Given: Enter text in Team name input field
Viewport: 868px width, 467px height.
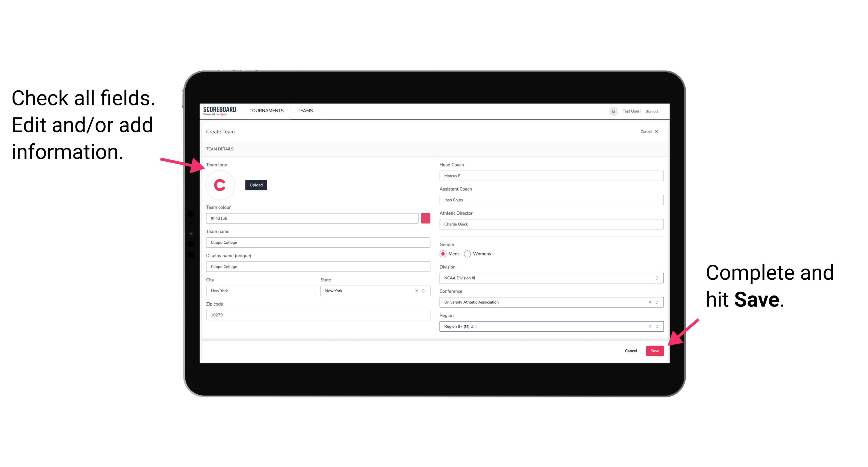Looking at the screenshot, I should 318,242.
